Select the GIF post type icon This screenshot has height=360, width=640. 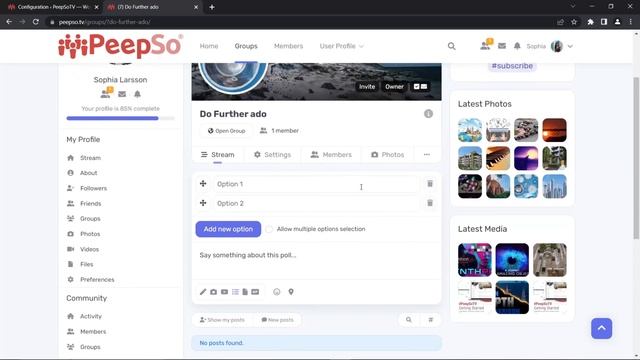tap(255, 292)
